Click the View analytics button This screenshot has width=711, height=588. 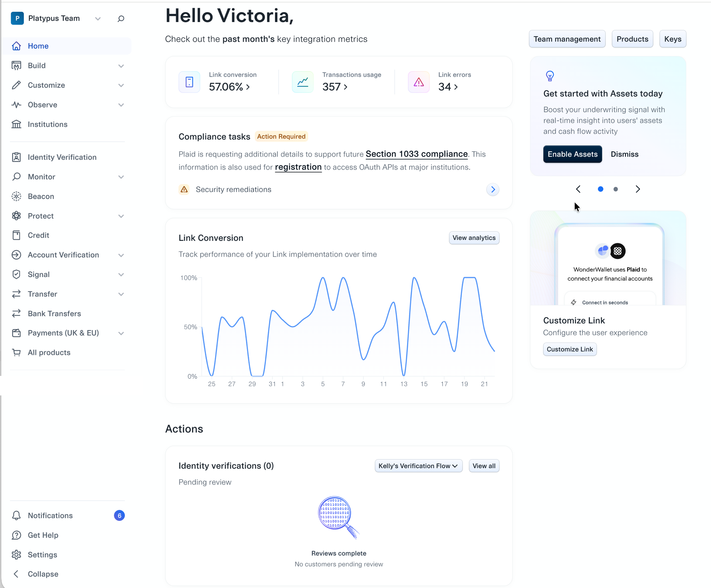pos(474,238)
